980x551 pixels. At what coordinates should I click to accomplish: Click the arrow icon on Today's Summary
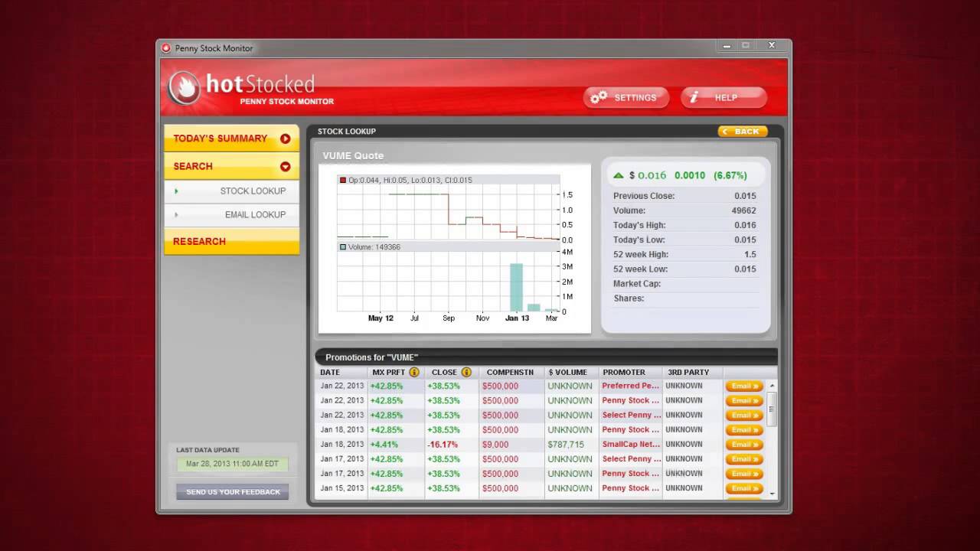(285, 139)
